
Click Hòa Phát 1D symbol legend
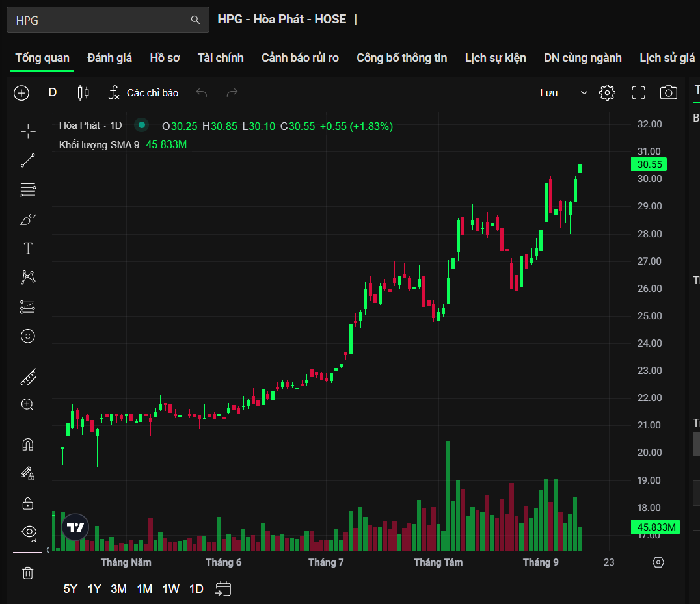coord(90,125)
